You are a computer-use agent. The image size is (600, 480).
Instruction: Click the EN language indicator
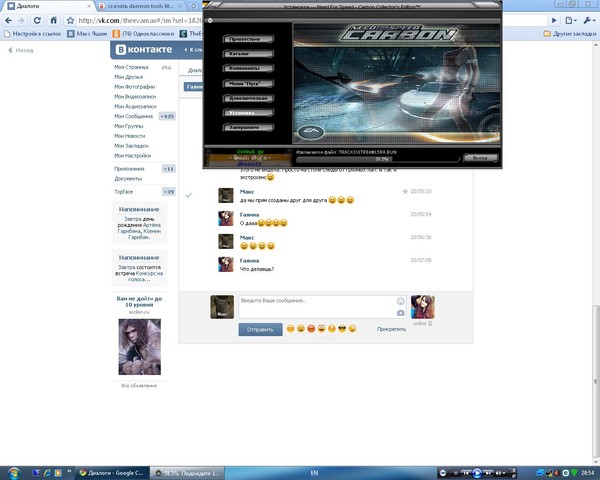click(314, 473)
